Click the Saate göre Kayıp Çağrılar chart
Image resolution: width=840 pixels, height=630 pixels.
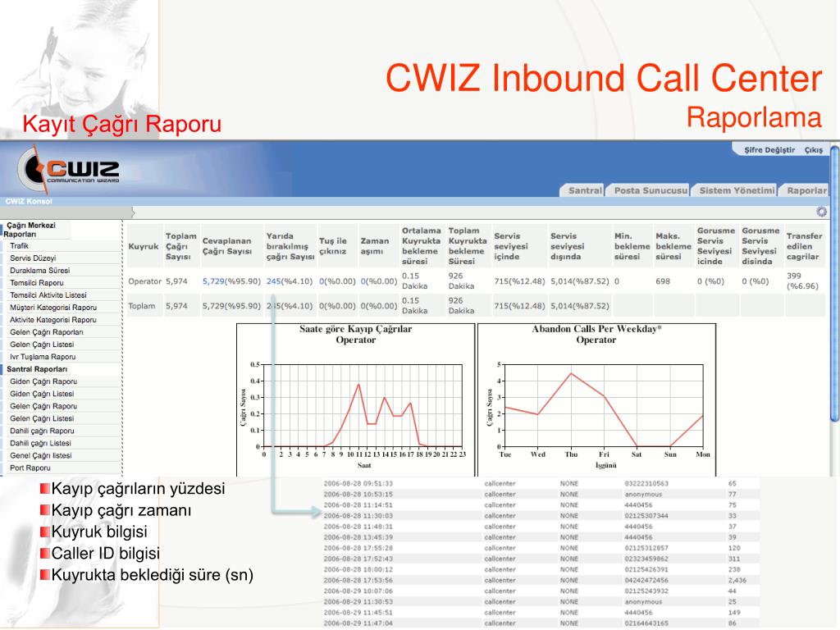[356, 399]
